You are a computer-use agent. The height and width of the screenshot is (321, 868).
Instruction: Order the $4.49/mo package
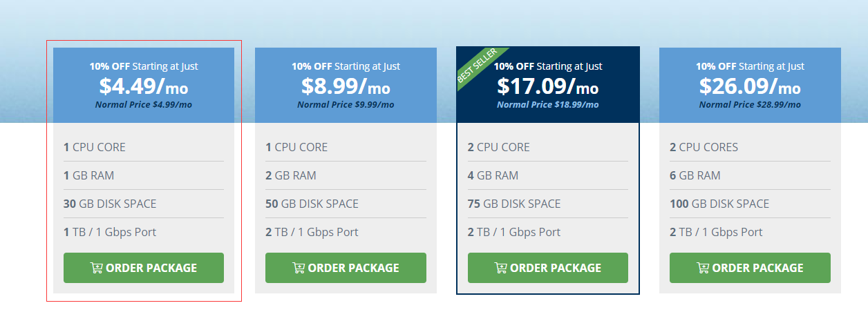coord(144,268)
